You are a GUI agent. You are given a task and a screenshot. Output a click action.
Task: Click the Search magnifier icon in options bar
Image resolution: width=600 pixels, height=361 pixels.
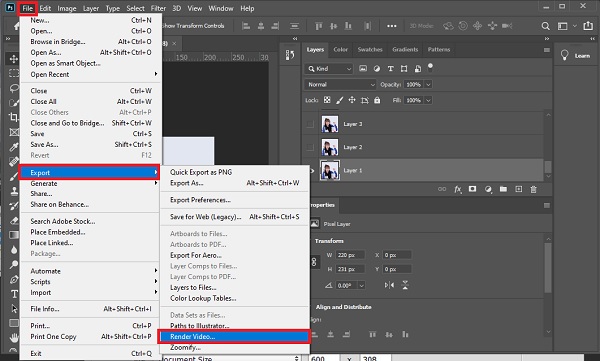[x=546, y=26]
